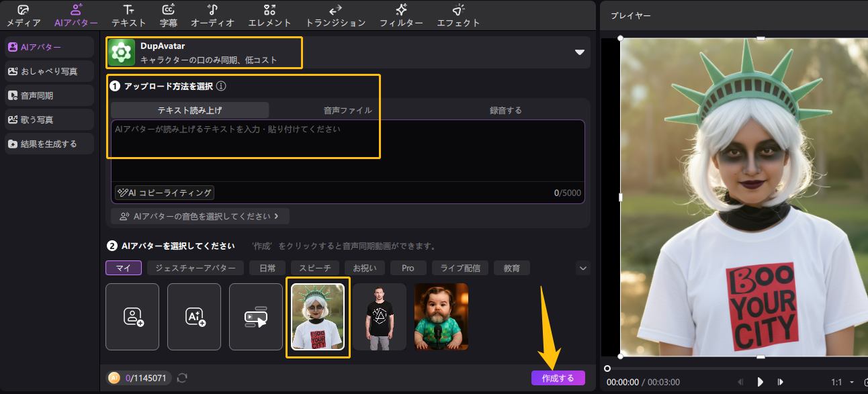
Task: Select the テキスト text tool
Action: click(x=128, y=15)
